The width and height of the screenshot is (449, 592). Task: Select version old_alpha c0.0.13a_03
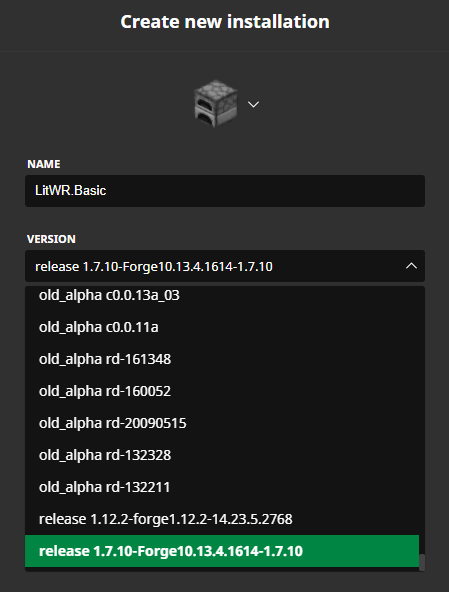(x=222, y=295)
